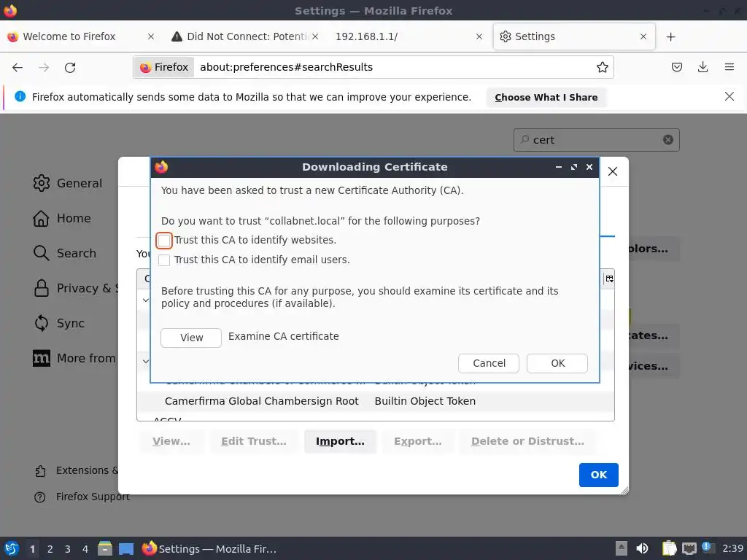Click the network tray icon

pos(689,548)
